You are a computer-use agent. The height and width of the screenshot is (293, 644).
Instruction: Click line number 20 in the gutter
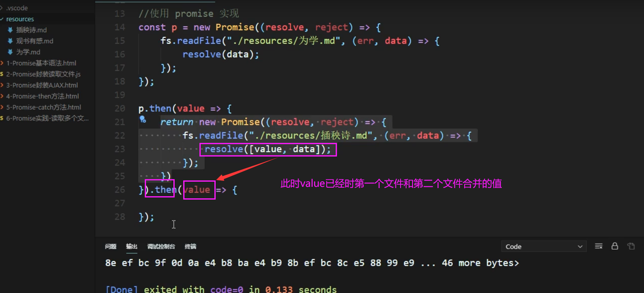(120, 108)
